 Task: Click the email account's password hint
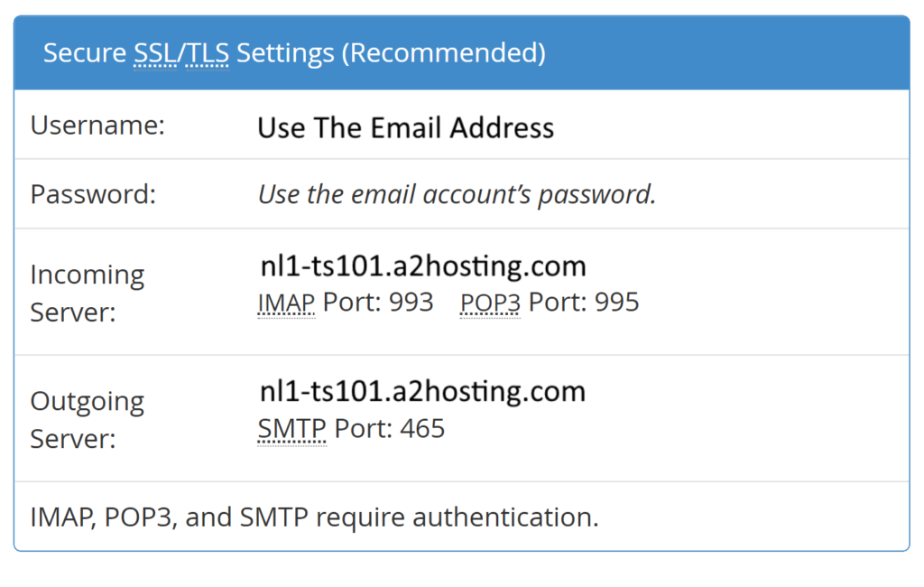(x=457, y=195)
